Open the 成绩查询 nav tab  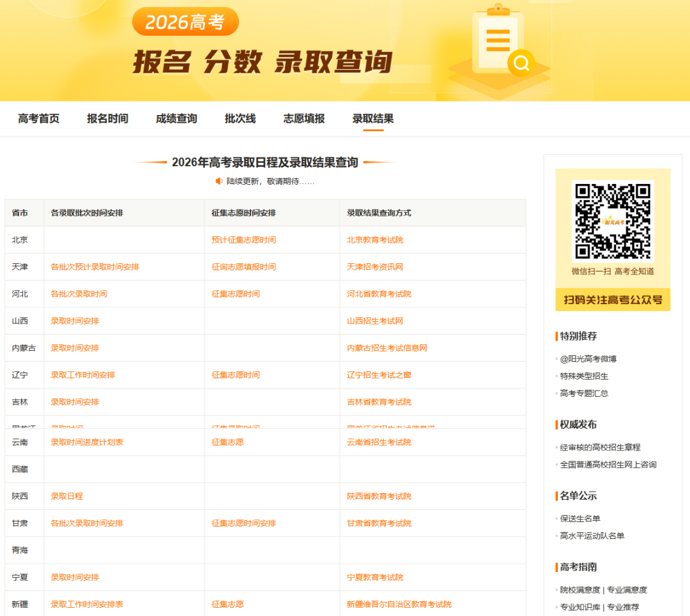click(x=176, y=119)
